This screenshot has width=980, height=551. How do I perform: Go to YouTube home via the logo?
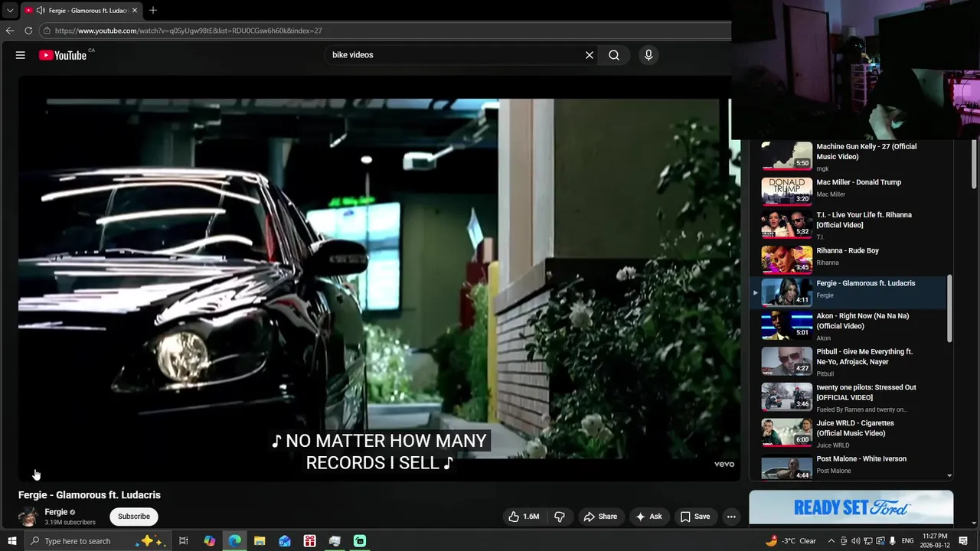click(63, 55)
